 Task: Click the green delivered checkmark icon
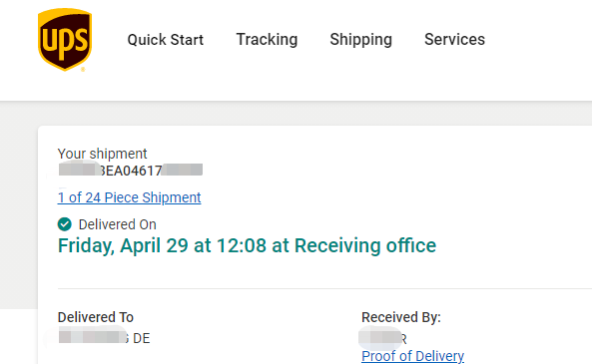(x=65, y=224)
